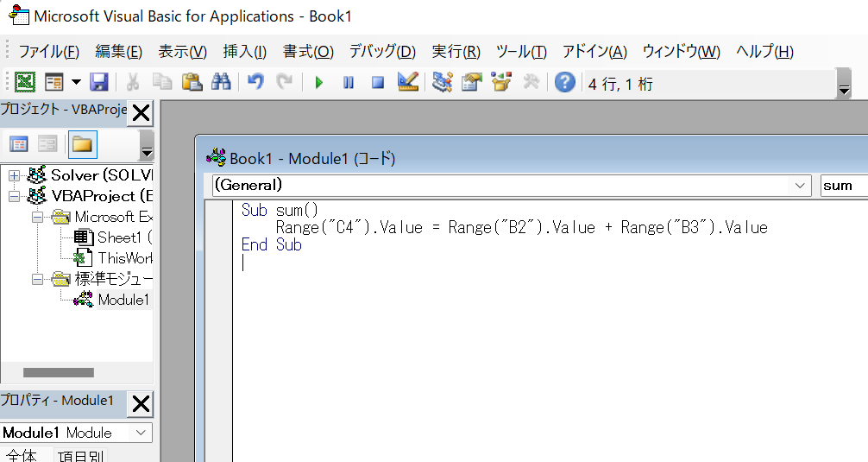The width and height of the screenshot is (868, 462).
Task: Click the Find binoculars icon
Action: (221, 82)
